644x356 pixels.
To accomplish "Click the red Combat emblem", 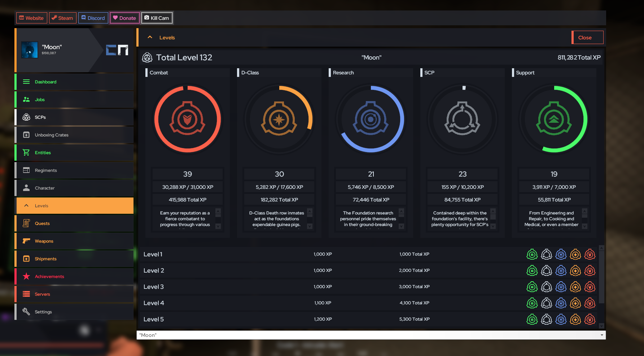I will pyautogui.click(x=188, y=118).
